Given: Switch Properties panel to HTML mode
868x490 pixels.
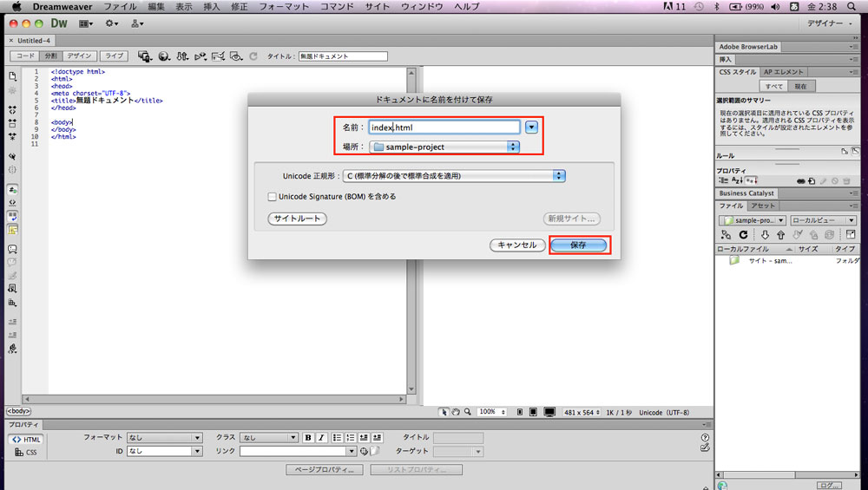Looking at the screenshot, I should (26, 440).
